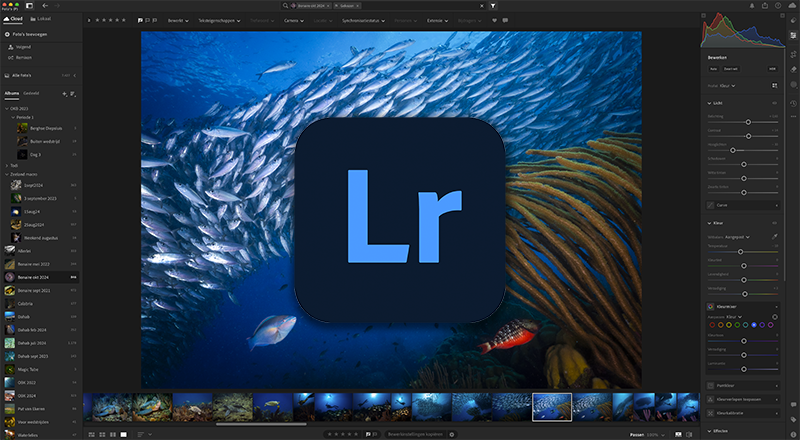
Task: Open the notifications bell icon
Action: click(x=752, y=6)
